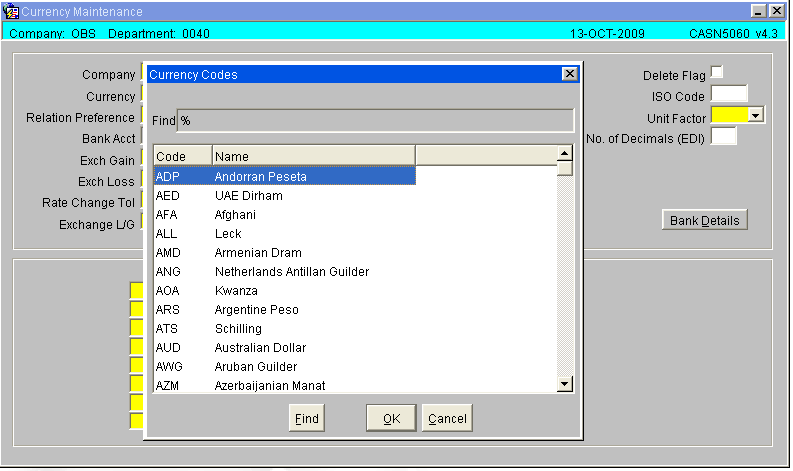Viewport: 793px width, 471px height.
Task: Select the AED UAE Dirham row
Action: (x=285, y=195)
